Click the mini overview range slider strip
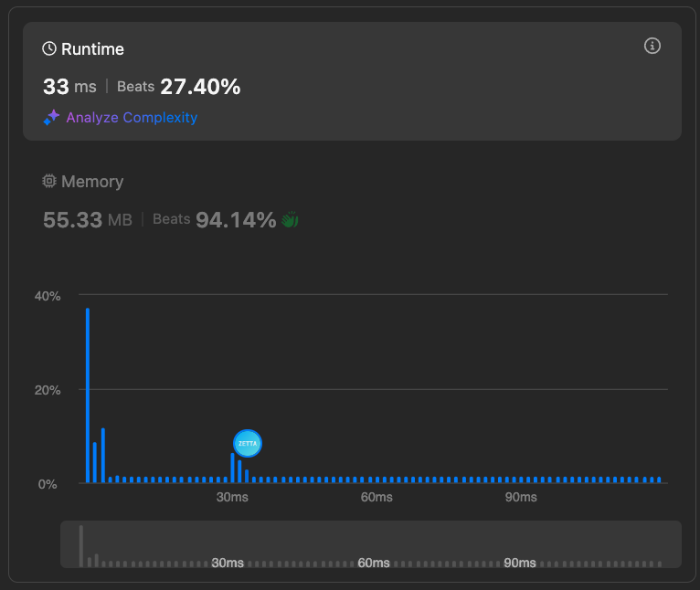Viewport: 700px width, 590px height. tap(370, 544)
